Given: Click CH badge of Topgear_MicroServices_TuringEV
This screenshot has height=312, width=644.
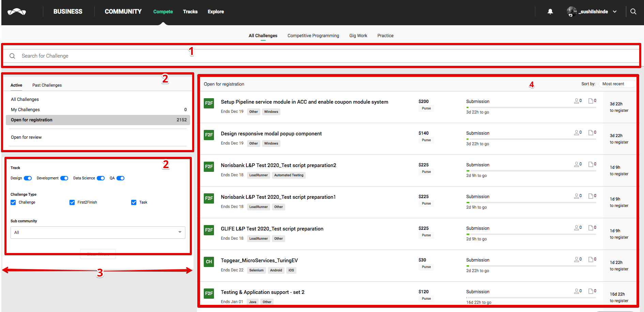Looking at the screenshot, I should point(209,262).
